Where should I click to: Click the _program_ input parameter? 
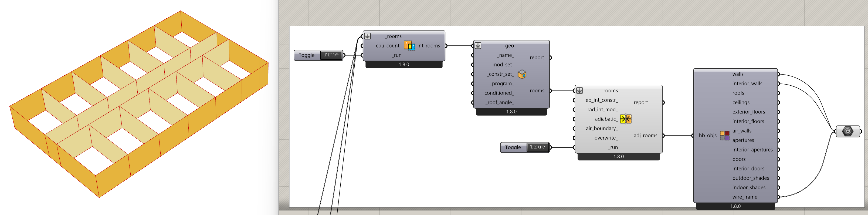pos(502,83)
